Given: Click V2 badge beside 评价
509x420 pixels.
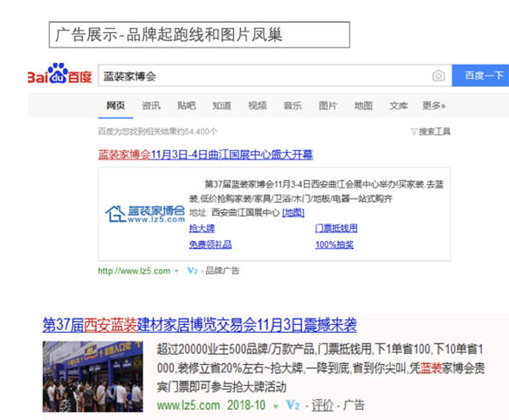Looking at the screenshot, I should (293, 405).
